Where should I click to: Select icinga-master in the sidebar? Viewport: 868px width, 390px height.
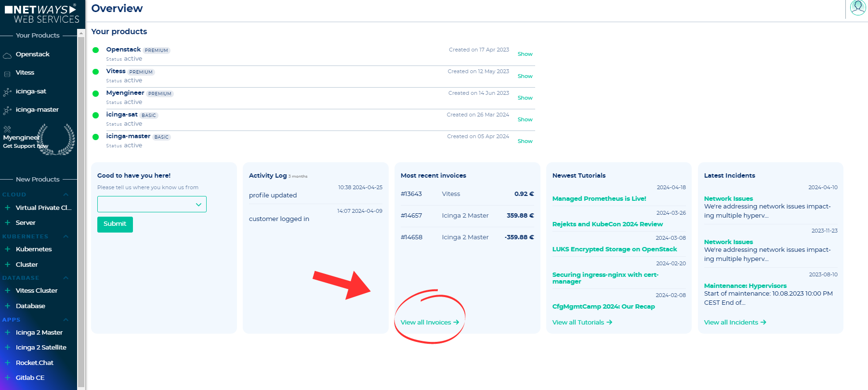[x=37, y=109]
